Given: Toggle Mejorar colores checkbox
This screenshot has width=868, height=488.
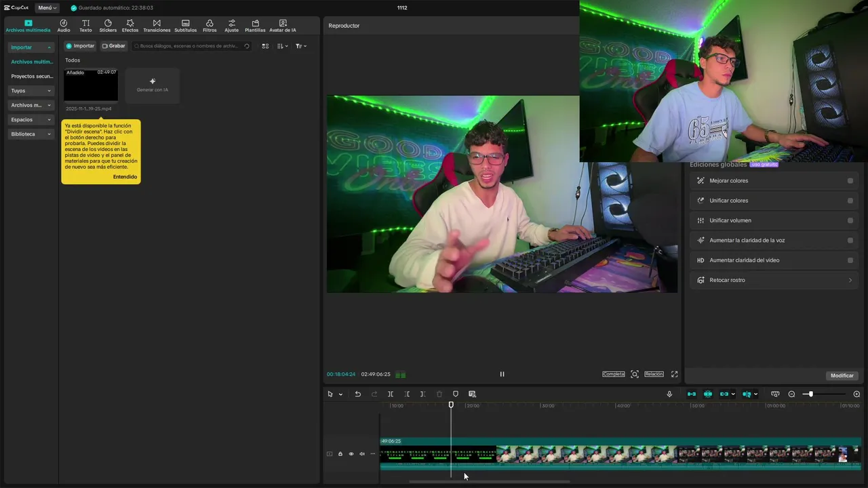Looking at the screenshot, I should coord(850,181).
